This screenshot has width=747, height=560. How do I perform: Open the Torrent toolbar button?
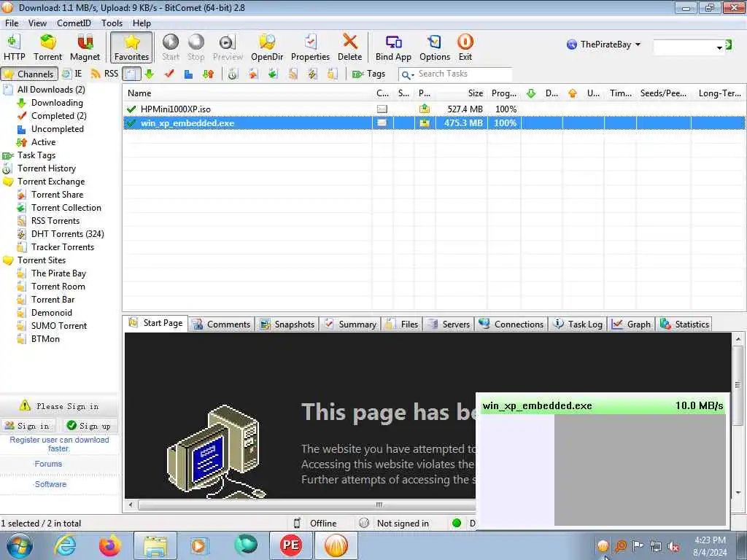tap(47, 47)
